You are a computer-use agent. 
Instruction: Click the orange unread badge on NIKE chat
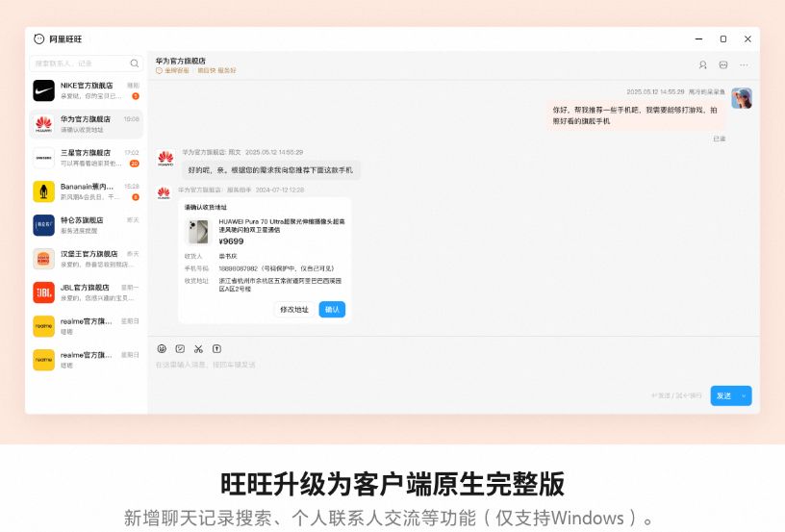click(x=136, y=96)
